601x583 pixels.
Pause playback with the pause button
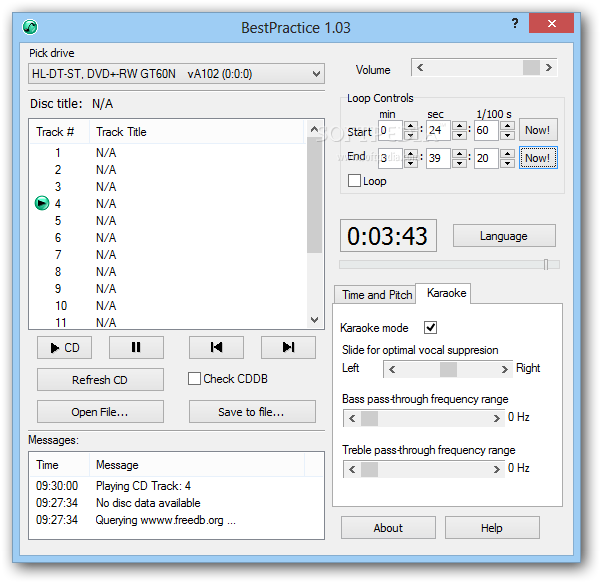tap(136, 348)
